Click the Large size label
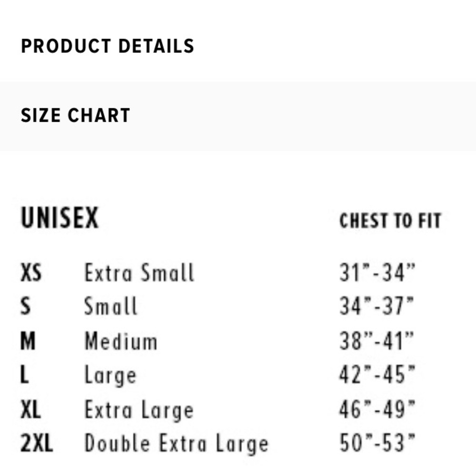The image size is (476, 476). pyautogui.click(x=110, y=376)
